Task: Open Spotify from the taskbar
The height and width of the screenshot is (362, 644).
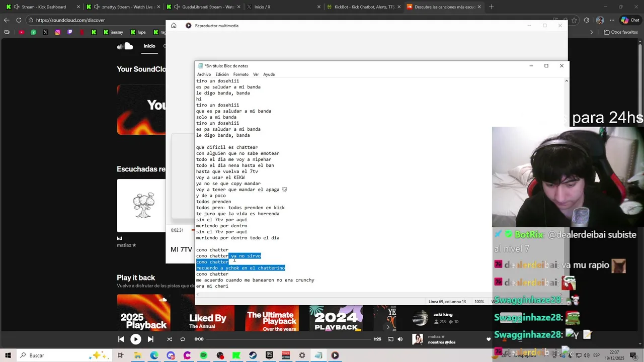Action: (203, 355)
